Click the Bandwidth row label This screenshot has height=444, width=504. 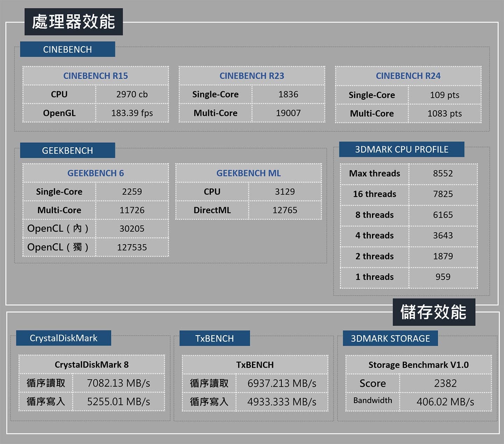click(x=372, y=400)
